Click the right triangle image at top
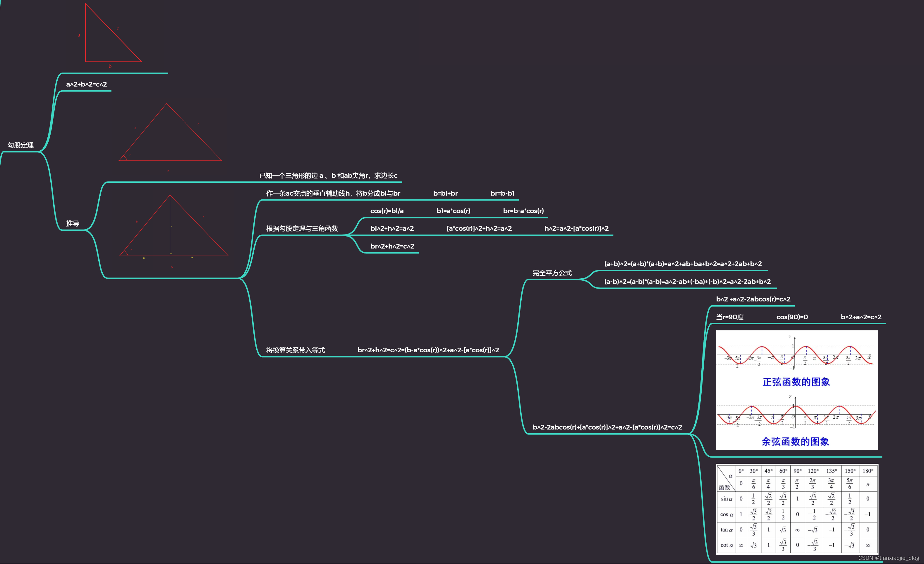Screen dimensions: 924x564 click(x=113, y=36)
